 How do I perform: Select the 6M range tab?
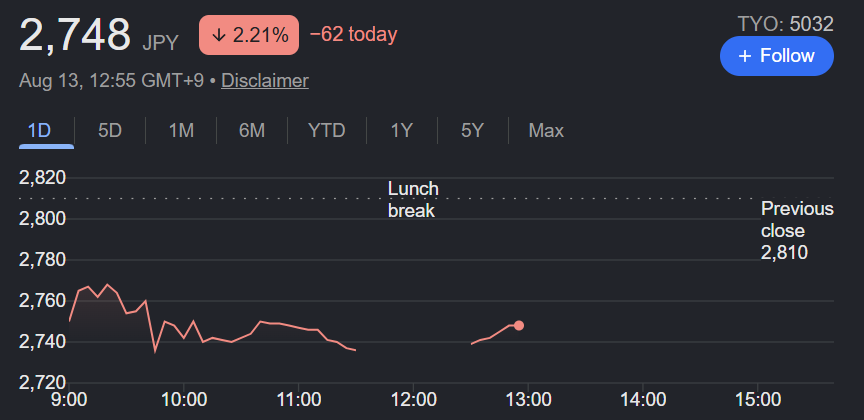point(252,131)
